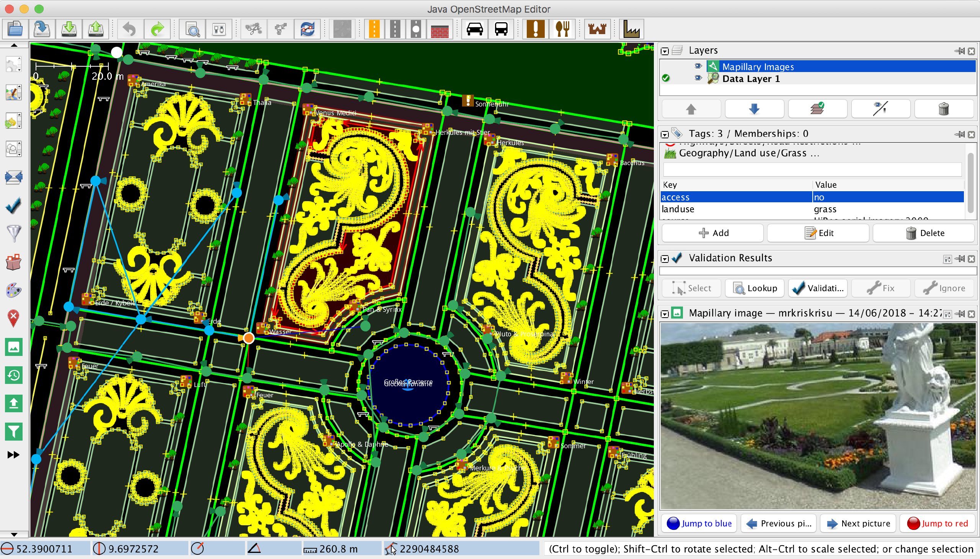Toggle the green Mapillary image panel button

coord(13,347)
